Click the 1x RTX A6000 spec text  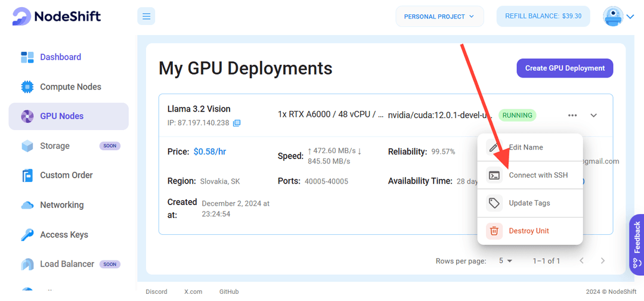[x=331, y=114]
